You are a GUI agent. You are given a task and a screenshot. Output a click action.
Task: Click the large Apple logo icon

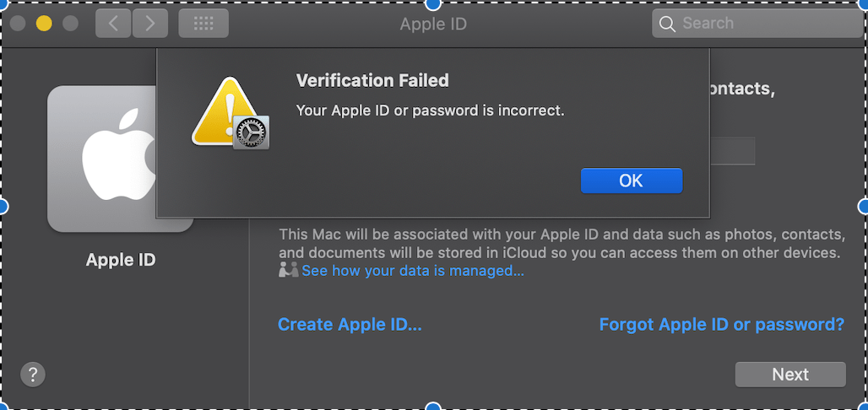click(x=119, y=159)
